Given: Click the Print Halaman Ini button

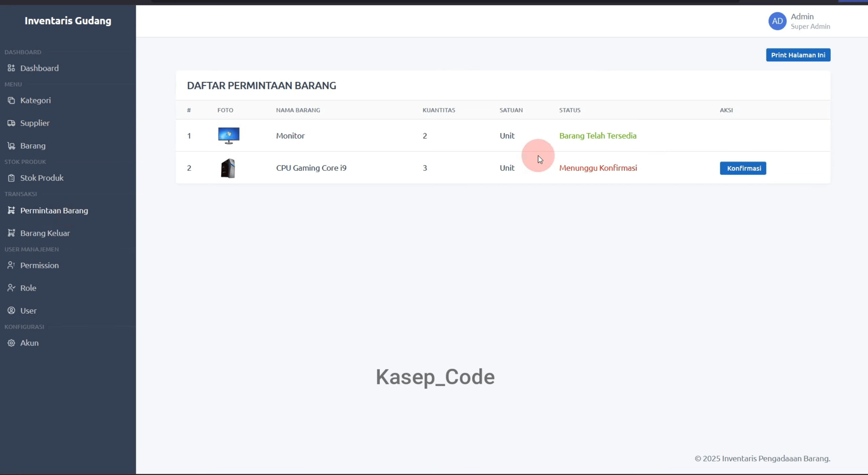Looking at the screenshot, I should pos(798,55).
